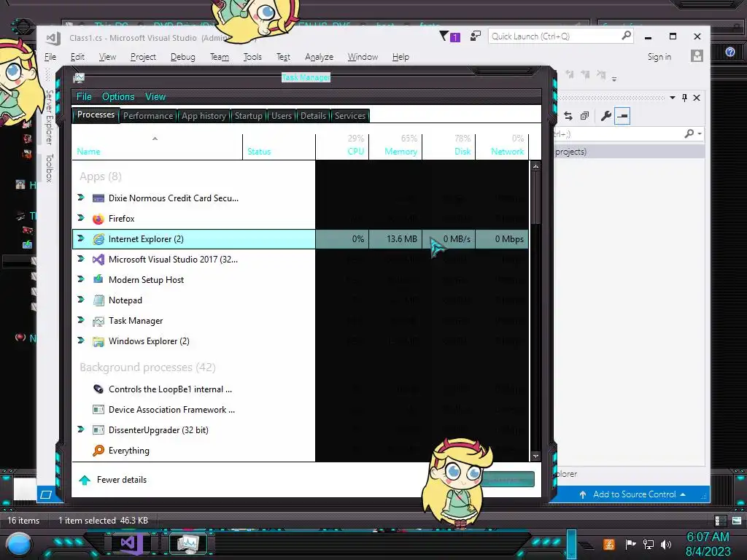747x560 pixels.
Task: Click Fewer details in Task Manager
Action: (x=114, y=480)
